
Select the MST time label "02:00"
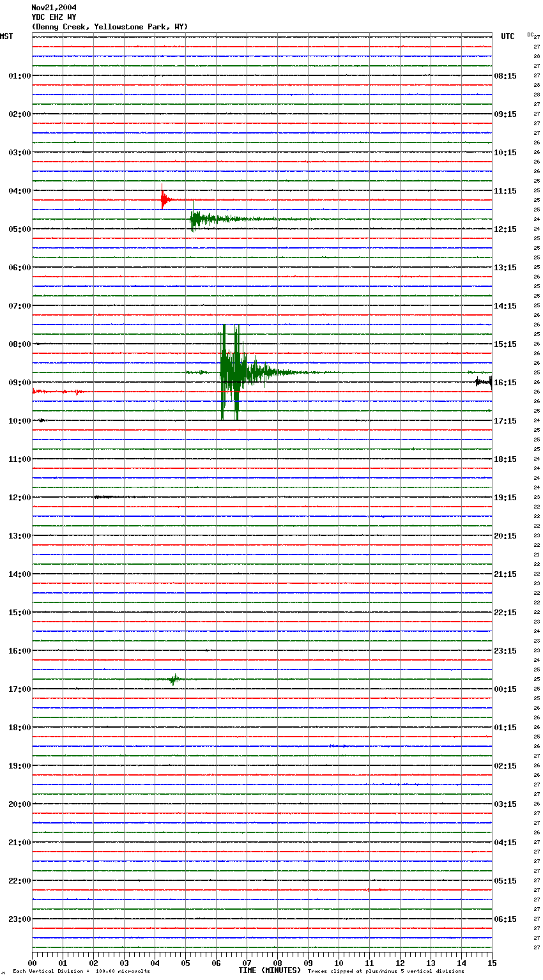tap(20, 114)
